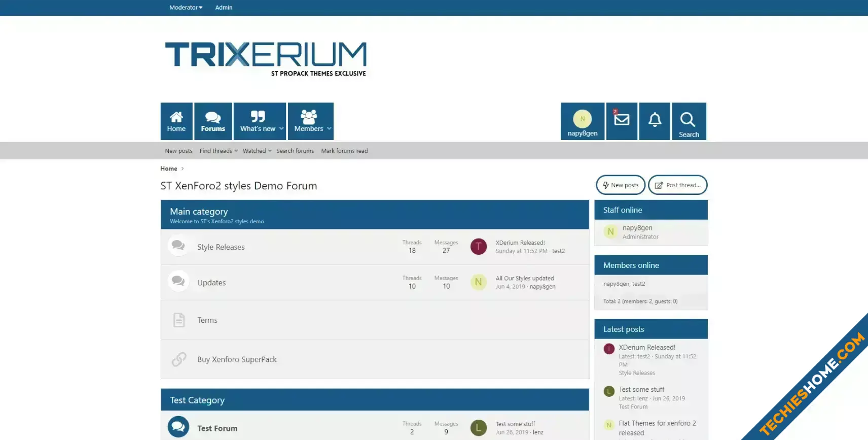This screenshot has height=440, width=868.
Task: Open XDerium Released! in Latest posts
Action: [x=647, y=348]
